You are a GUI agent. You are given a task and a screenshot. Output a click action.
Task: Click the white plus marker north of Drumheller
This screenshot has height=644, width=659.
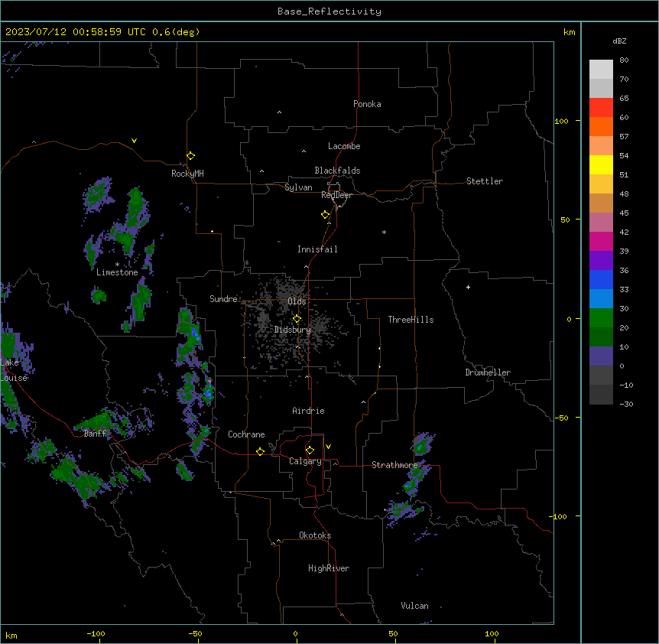468,287
